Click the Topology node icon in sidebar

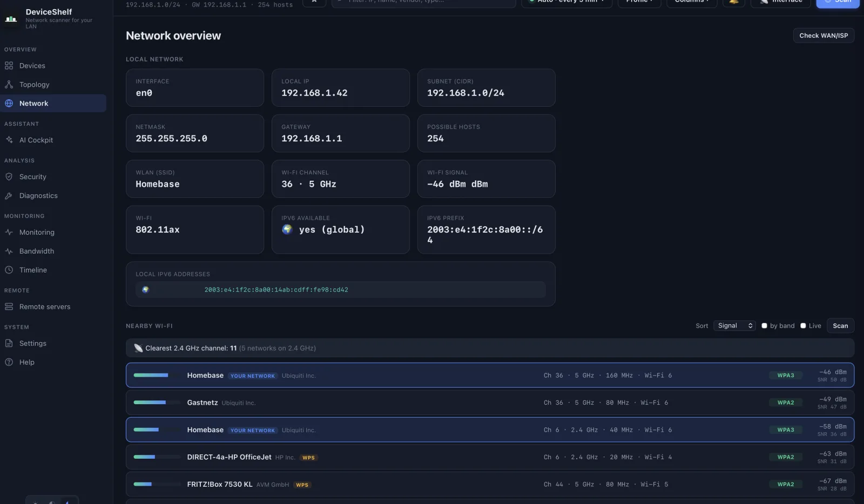coord(9,85)
